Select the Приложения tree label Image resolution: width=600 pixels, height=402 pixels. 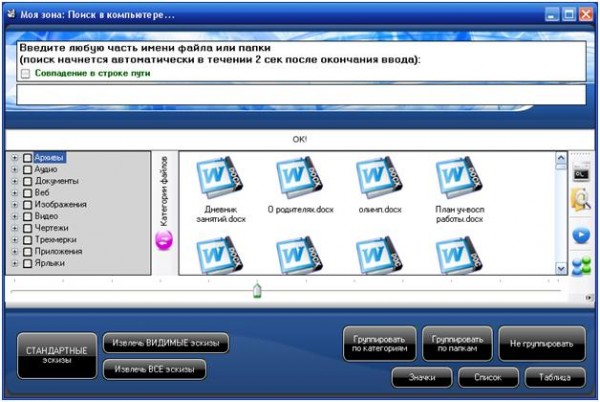point(59,252)
